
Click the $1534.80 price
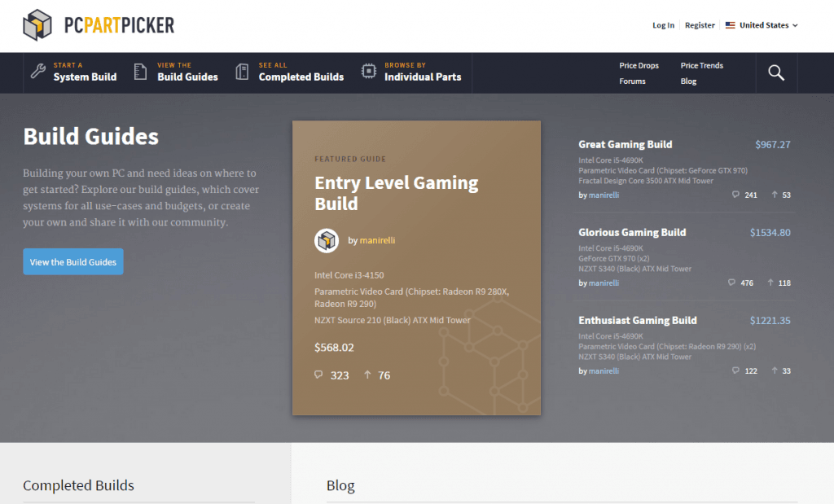(x=770, y=232)
